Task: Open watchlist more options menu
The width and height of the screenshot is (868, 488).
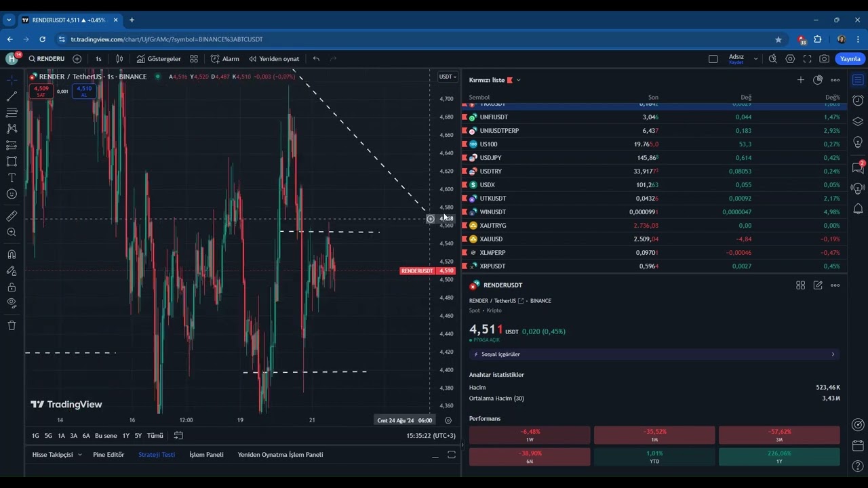Action: click(x=835, y=80)
